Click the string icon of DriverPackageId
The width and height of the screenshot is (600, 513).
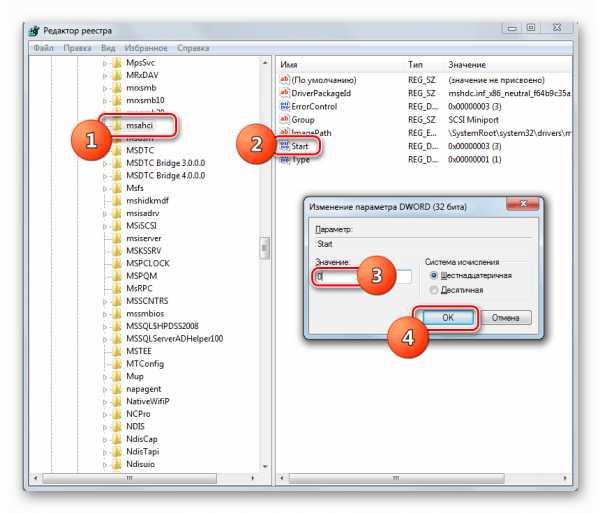[284, 93]
